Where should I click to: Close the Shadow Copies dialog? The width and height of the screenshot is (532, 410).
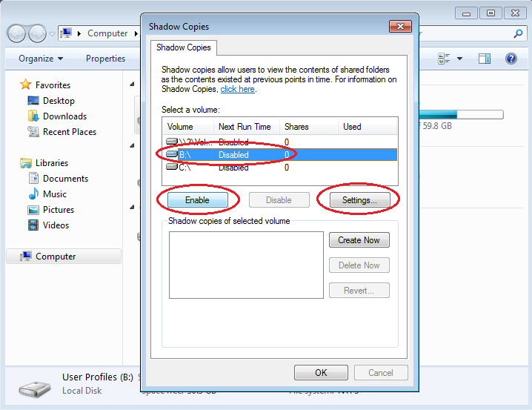[400, 27]
